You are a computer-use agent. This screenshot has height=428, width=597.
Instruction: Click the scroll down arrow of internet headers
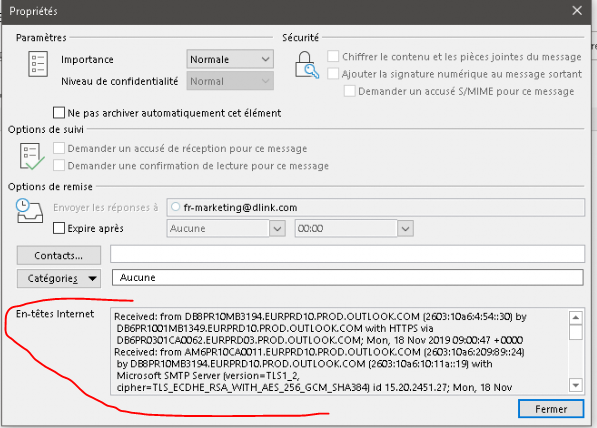click(x=576, y=385)
